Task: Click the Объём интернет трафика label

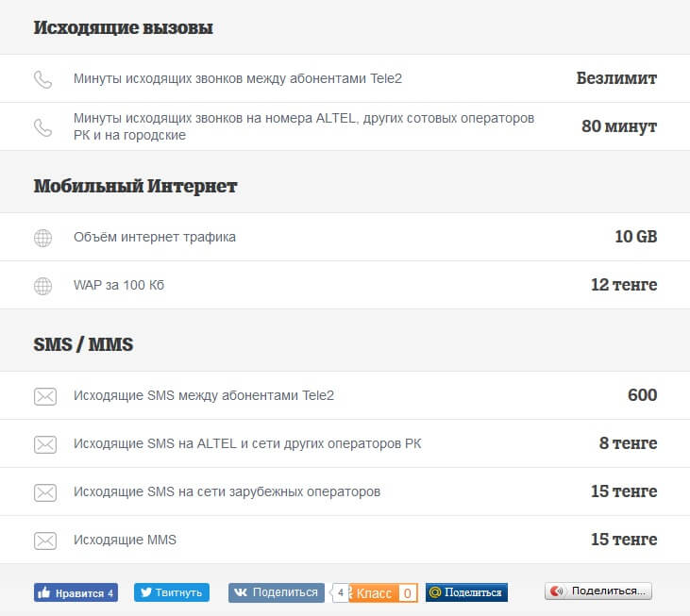Action: click(155, 237)
